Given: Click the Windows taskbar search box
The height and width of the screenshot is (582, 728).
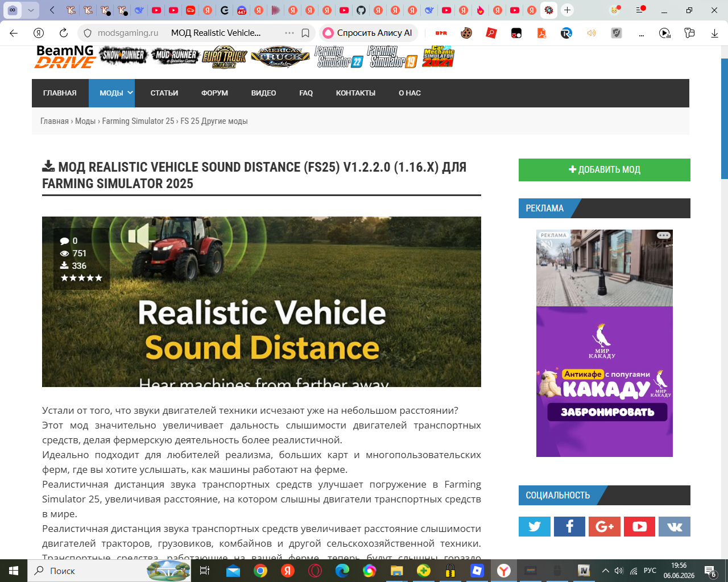Looking at the screenshot, I should (x=109, y=571).
